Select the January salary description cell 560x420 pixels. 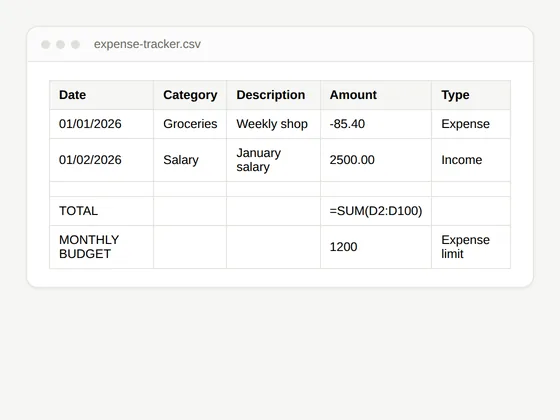(274, 160)
